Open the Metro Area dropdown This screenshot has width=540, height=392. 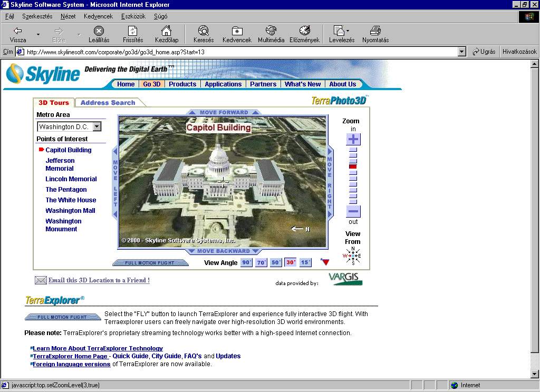click(97, 126)
